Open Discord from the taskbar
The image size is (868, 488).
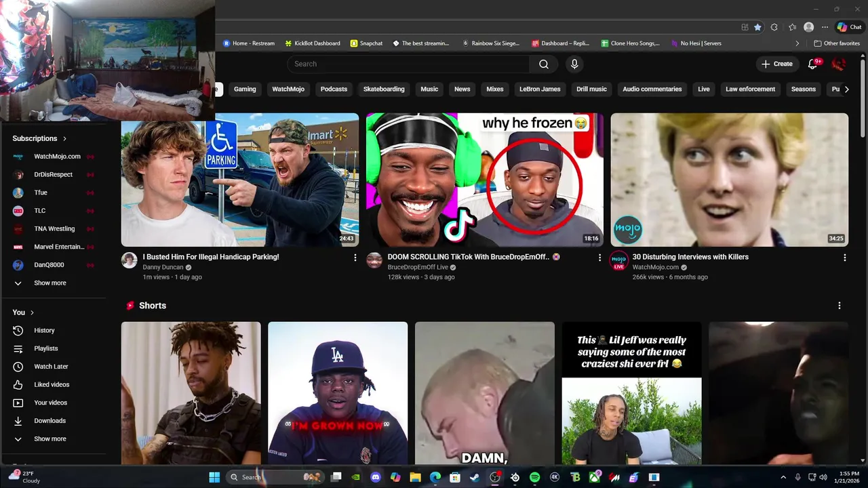pyautogui.click(x=376, y=477)
